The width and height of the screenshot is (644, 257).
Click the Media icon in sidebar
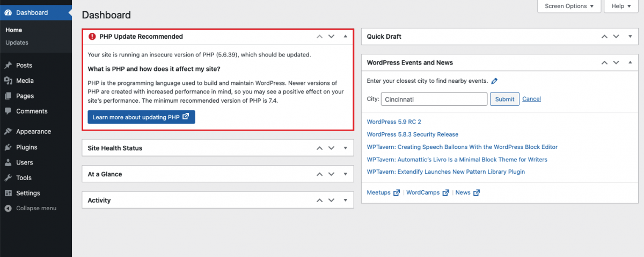click(x=8, y=81)
